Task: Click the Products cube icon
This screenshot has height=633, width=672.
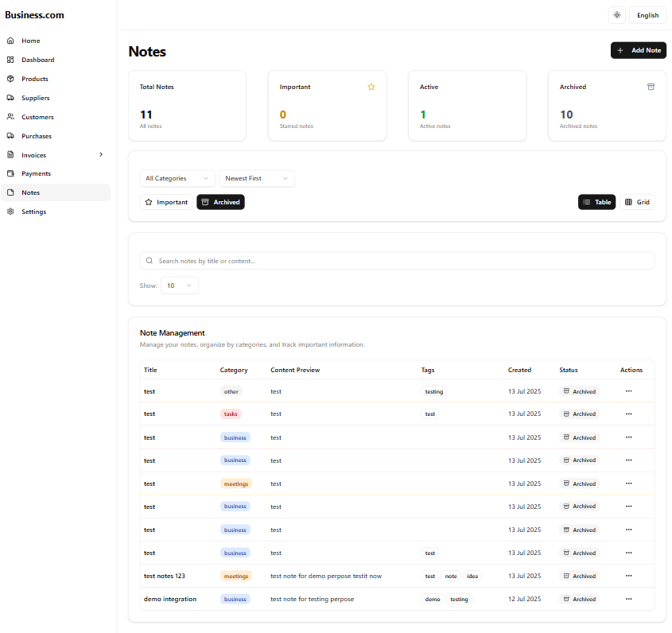Action: coord(10,79)
